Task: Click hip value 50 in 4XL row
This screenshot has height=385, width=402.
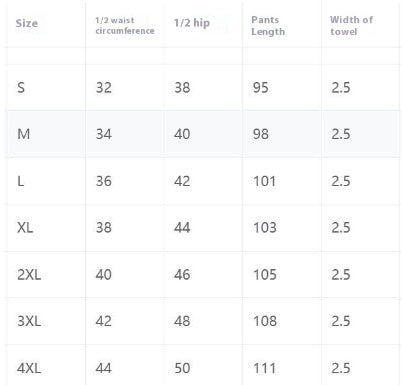Action: tap(182, 368)
